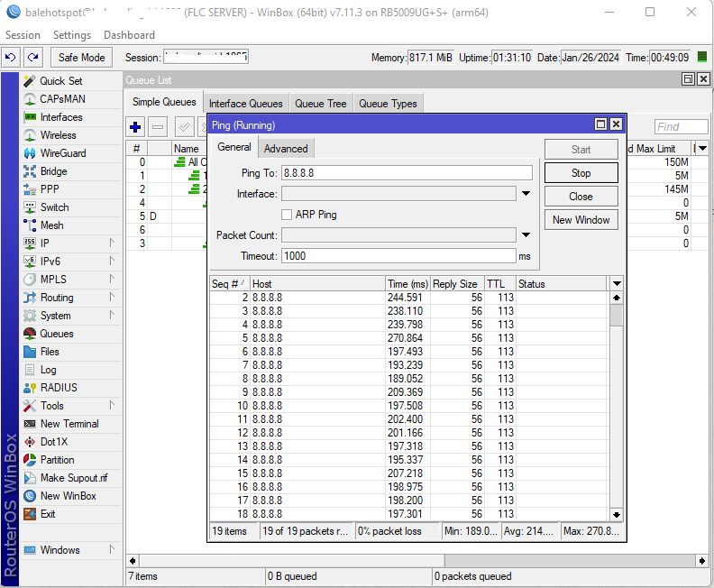Screen dimensions: 714x588
Task: Expand System submenu
Action: tap(112, 315)
